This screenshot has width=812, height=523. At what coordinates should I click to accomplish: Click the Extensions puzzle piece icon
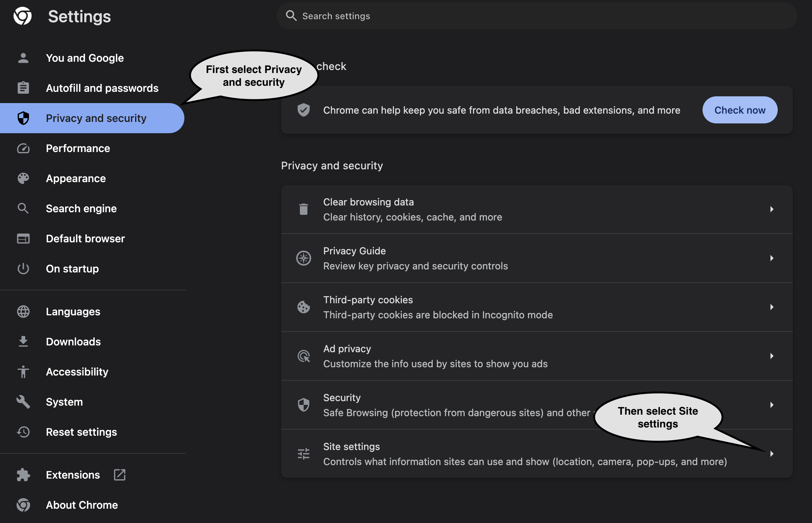click(23, 475)
